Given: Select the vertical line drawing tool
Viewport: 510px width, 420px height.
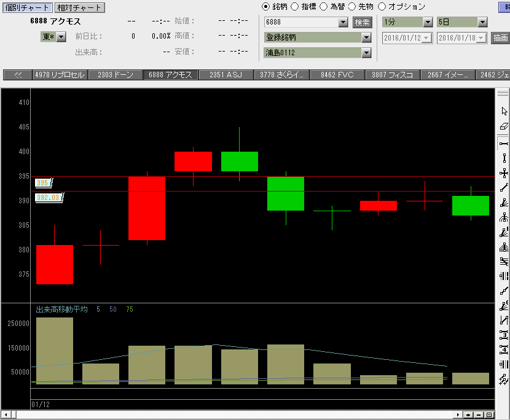Looking at the screenshot, I should coord(504,158).
